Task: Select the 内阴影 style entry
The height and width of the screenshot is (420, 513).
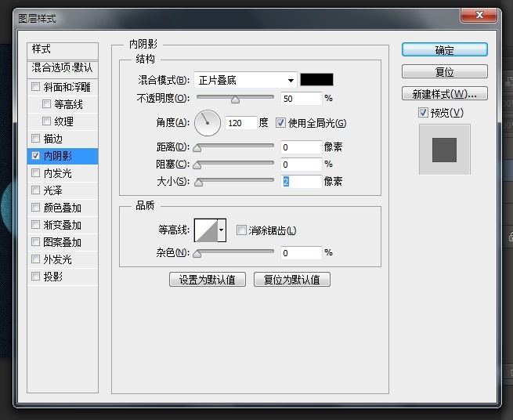Action: (x=63, y=156)
